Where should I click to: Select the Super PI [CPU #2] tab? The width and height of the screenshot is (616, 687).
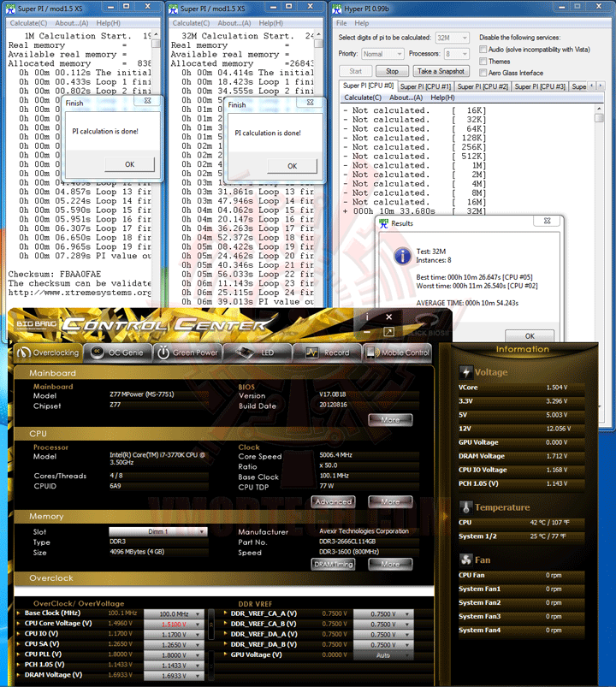click(483, 86)
